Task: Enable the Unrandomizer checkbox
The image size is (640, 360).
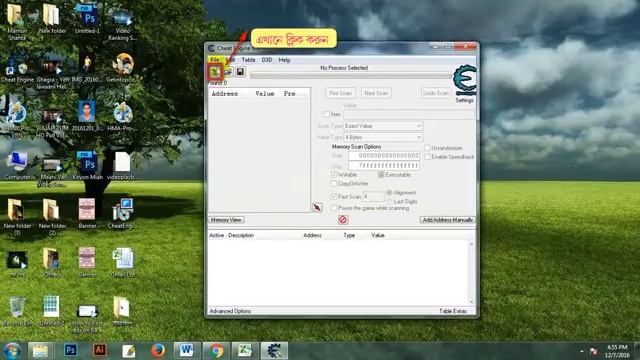Action: (x=427, y=148)
